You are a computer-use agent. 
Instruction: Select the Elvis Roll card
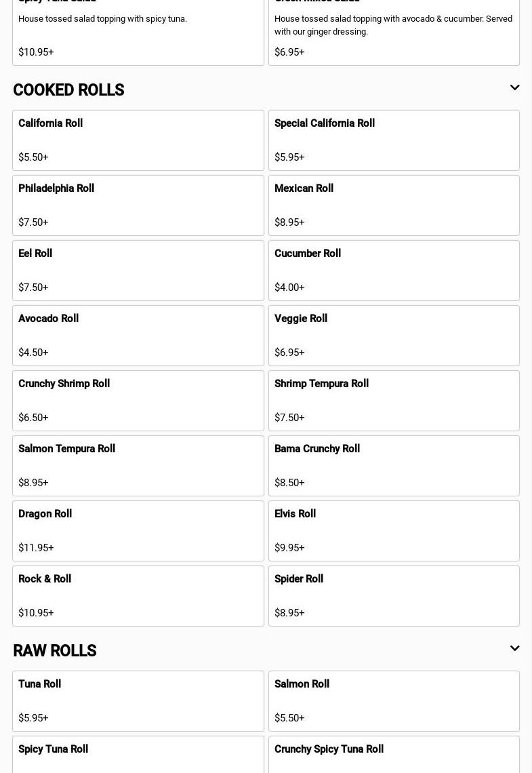[394, 531]
